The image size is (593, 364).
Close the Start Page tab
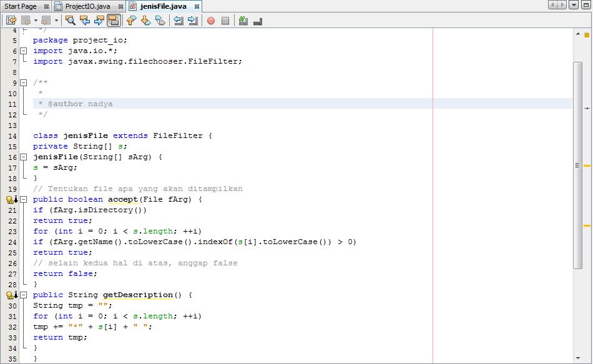pos(46,6)
